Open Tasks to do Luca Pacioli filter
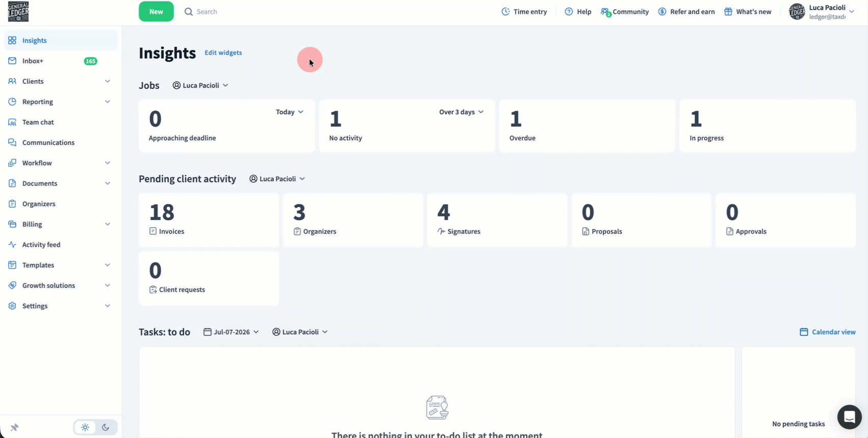The height and width of the screenshot is (438, 868). click(300, 332)
